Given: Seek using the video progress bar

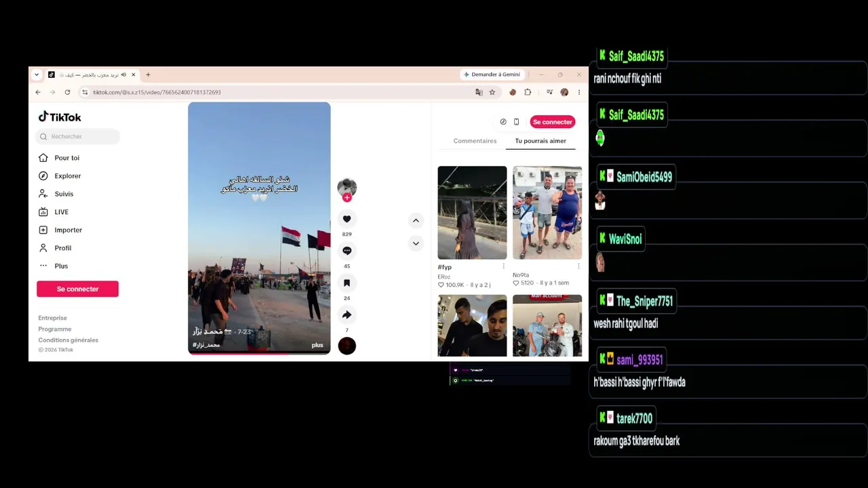Looking at the screenshot, I should (x=259, y=353).
